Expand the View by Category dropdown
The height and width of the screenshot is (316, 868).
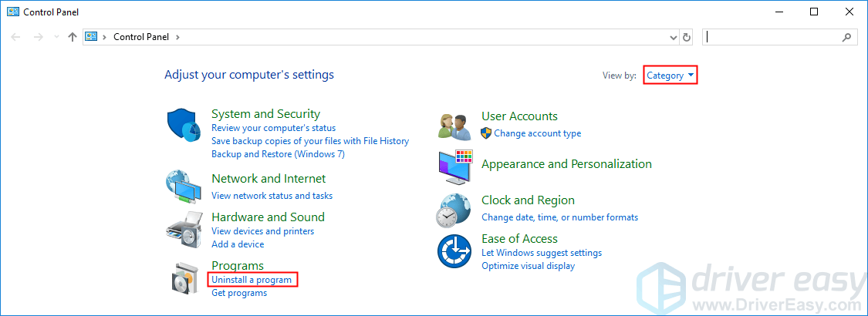(x=670, y=75)
